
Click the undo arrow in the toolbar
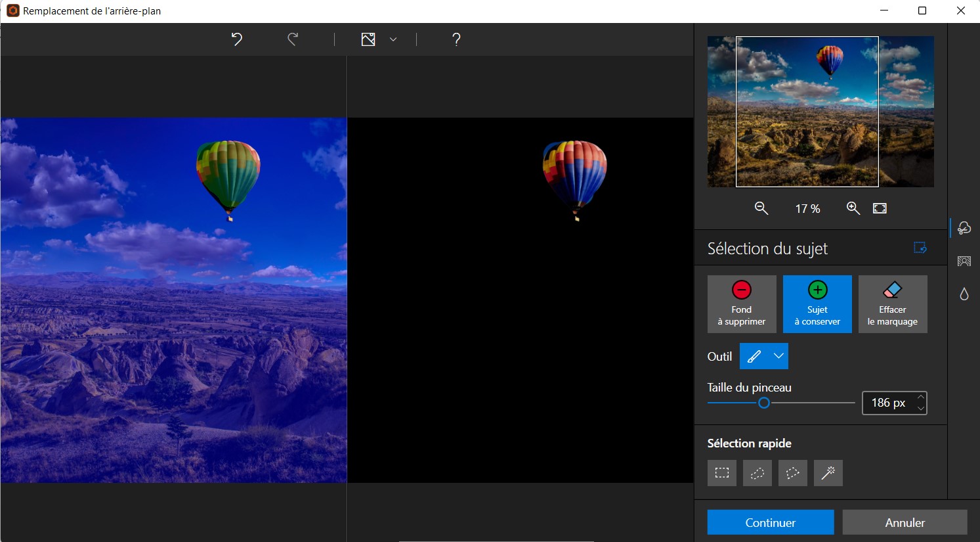(x=237, y=39)
